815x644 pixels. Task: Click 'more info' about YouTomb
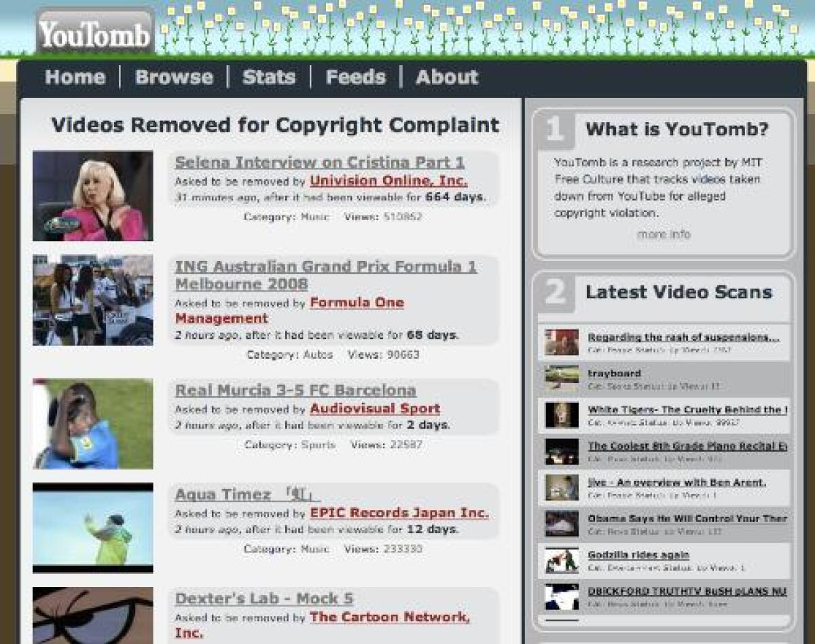tap(664, 234)
